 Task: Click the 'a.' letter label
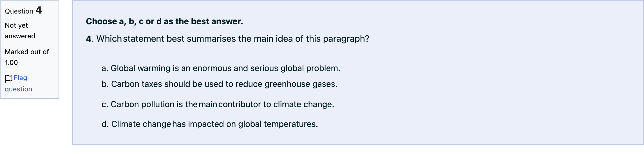(x=105, y=68)
